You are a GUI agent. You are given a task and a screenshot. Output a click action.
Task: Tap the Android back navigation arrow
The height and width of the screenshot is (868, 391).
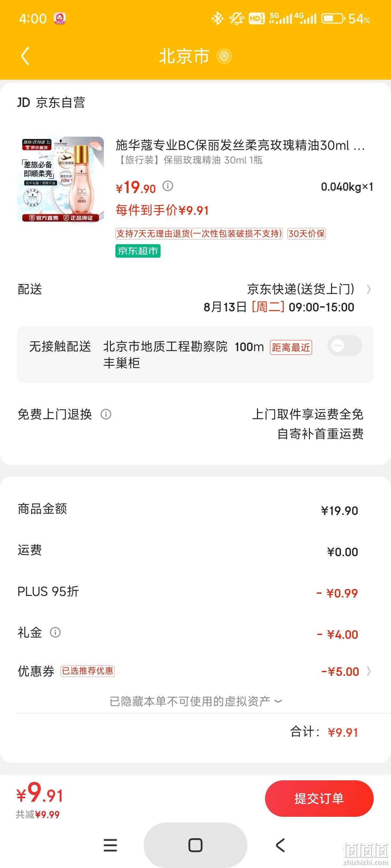pos(280,845)
